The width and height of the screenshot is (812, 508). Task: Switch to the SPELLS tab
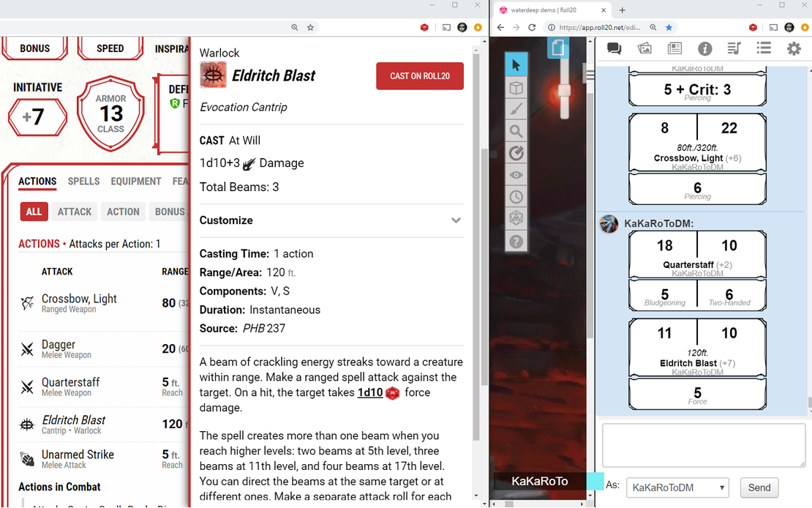[x=83, y=182]
